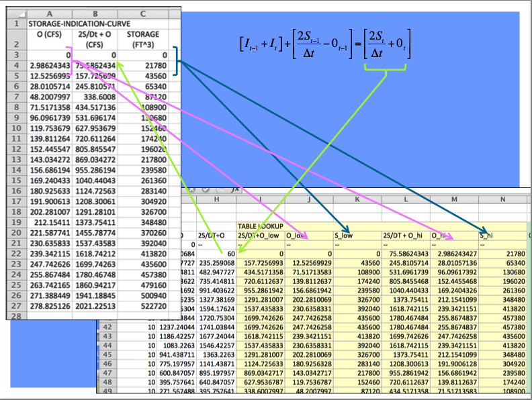Click cell containing 212.15411
This screenshot has height=400, width=532.
[50, 223]
